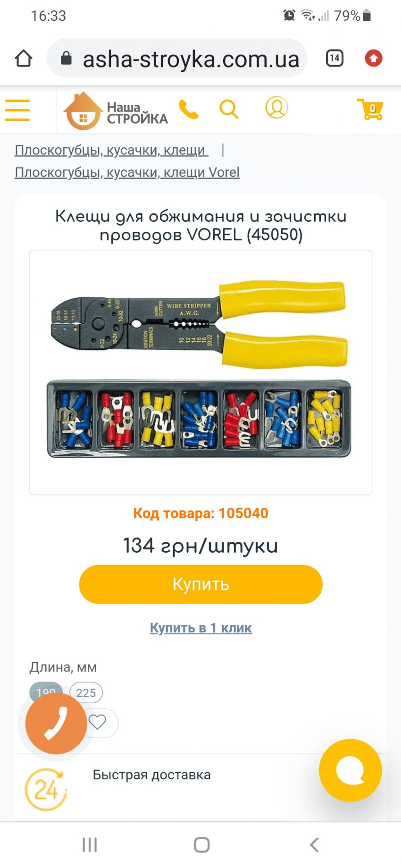The width and height of the screenshot is (401, 868).
Task: Open Плоскогубцы, кусачки, клещи breadcrumb
Action: (x=111, y=150)
